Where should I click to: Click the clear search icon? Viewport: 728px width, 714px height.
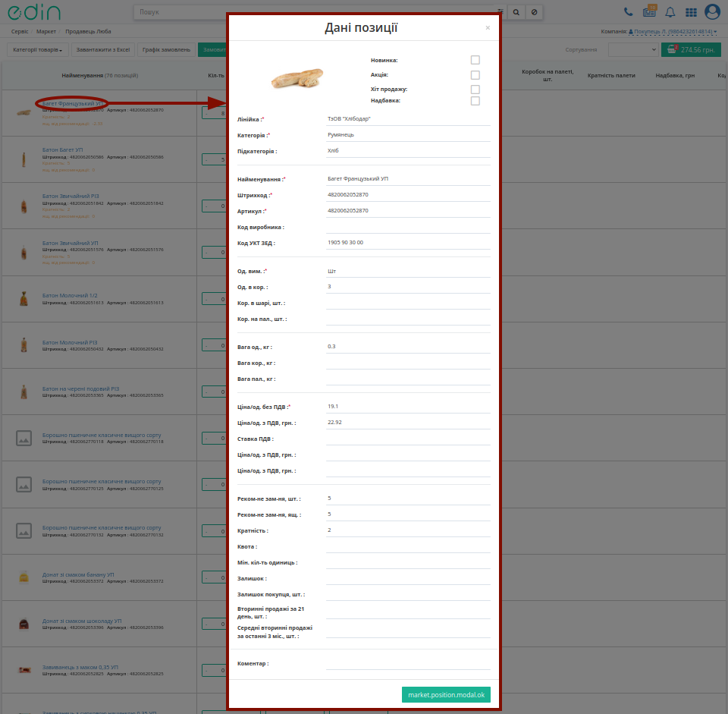click(534, 12)
